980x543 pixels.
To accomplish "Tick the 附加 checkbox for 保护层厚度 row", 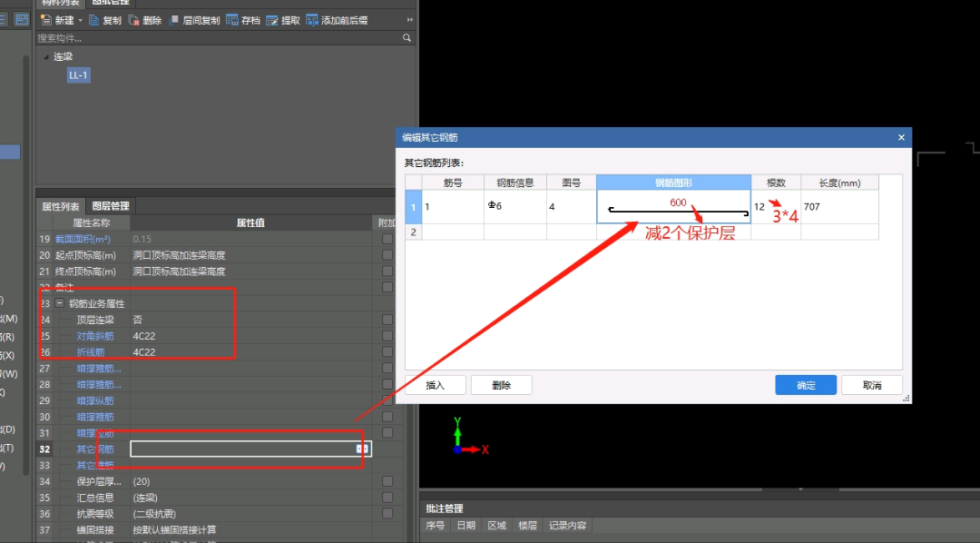I will point(387,481).
